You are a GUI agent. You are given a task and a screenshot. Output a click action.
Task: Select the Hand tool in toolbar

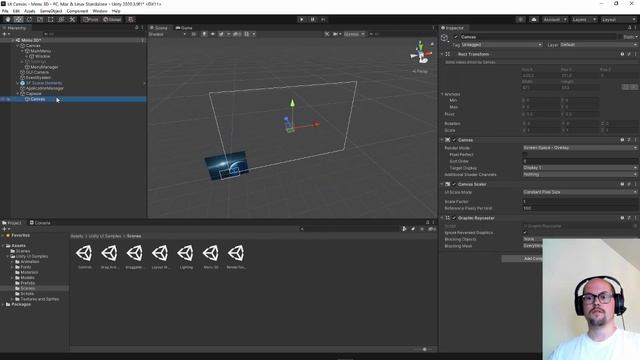click(8, 19)
